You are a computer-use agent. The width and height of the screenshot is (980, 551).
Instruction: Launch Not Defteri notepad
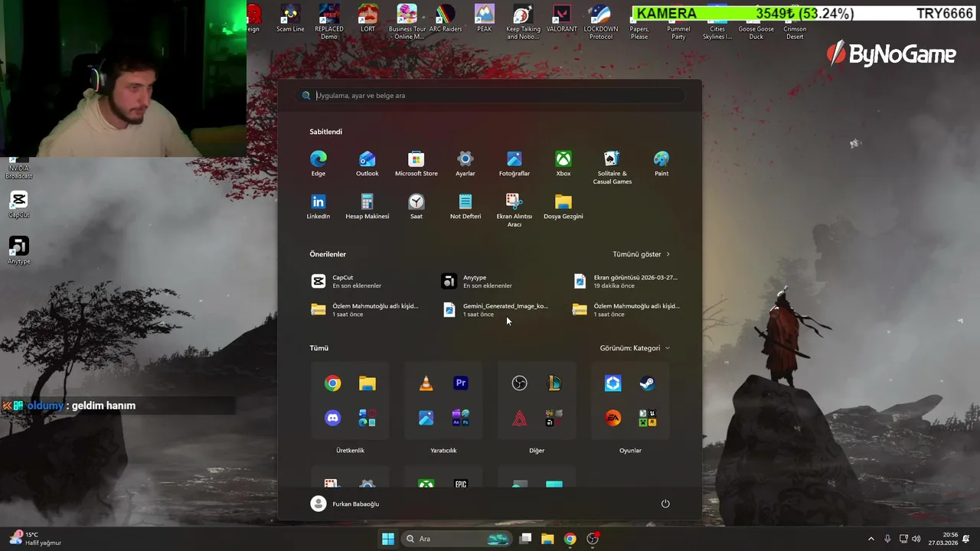tap(465, 206)
